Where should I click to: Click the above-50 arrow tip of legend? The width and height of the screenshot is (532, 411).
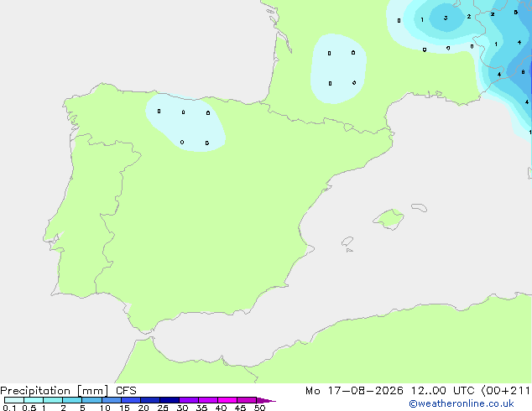pos(266,401)
